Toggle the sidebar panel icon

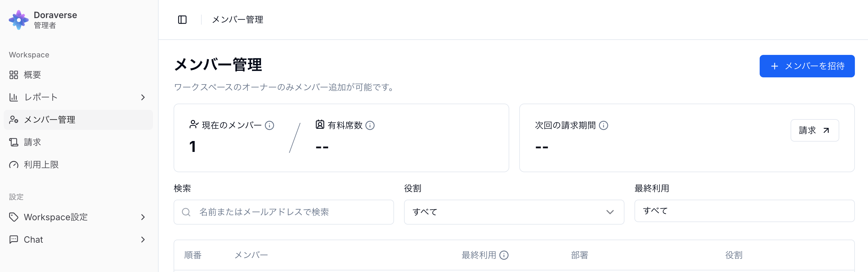[182, 20]
